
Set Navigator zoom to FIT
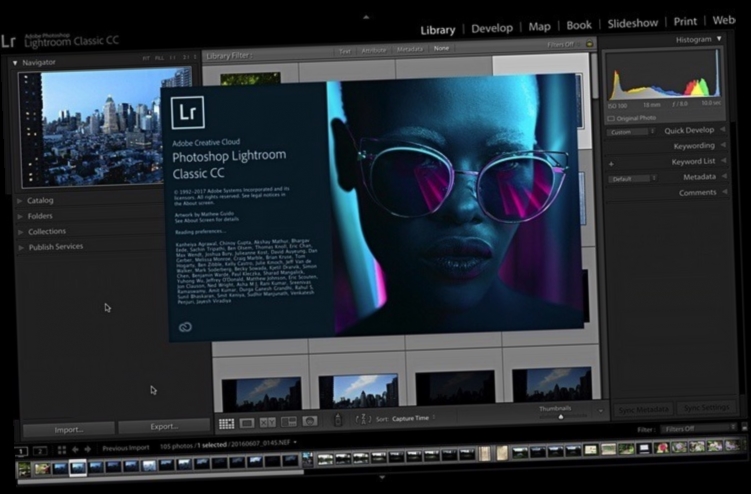(146, 58)
